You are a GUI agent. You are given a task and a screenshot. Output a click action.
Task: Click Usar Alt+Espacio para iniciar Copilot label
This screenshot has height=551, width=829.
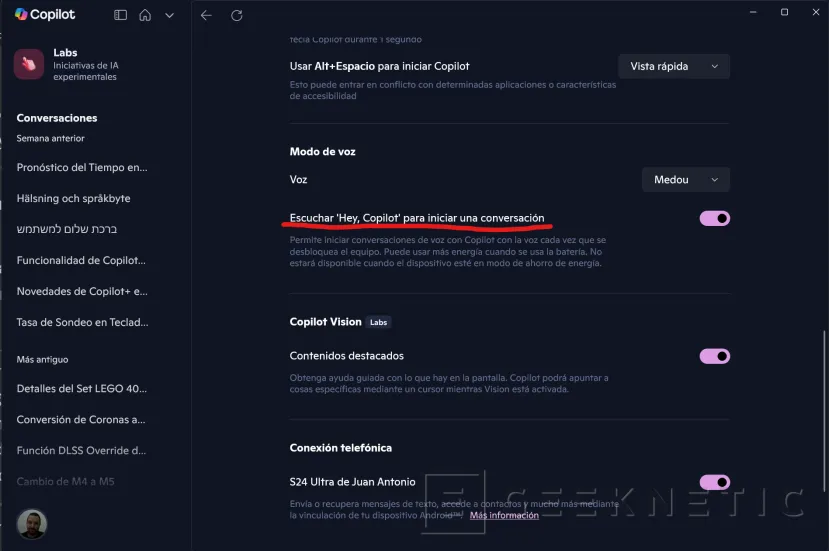coord(380,66)
